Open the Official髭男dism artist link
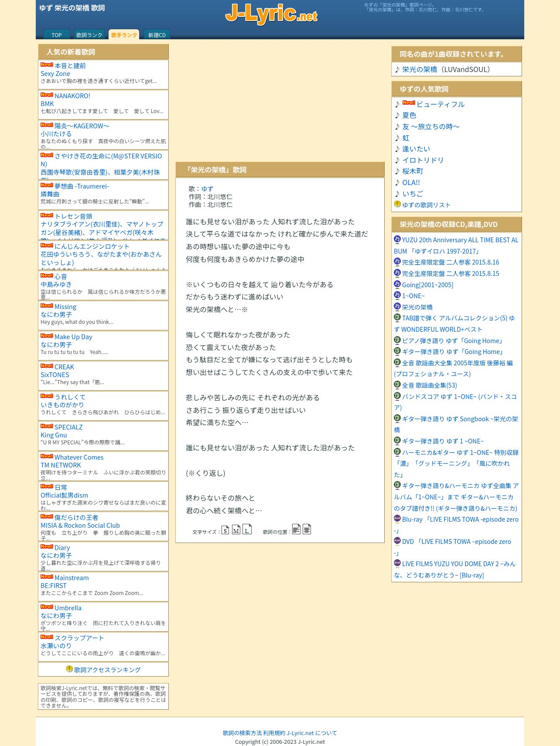This screenshot has width=560, height=746. [64, 495]
